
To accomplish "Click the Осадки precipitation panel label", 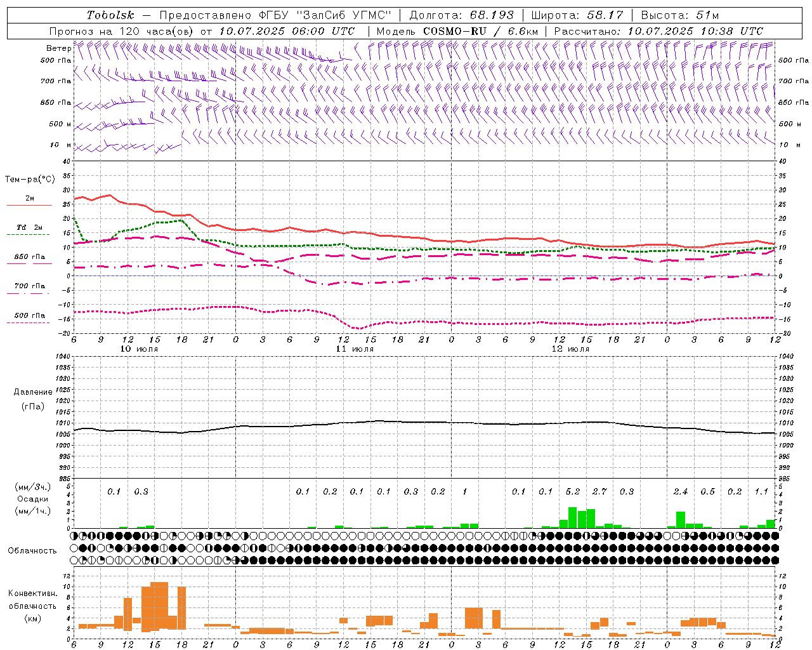I will coord(33,499).
